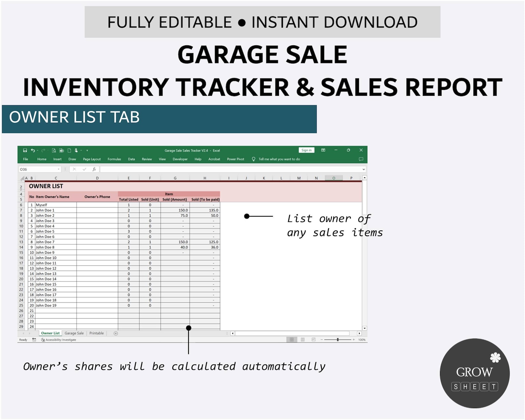525x420 pixels.
Task: Open Customize Quick Access Toolbar dropdown
Action: pos(87,150)
